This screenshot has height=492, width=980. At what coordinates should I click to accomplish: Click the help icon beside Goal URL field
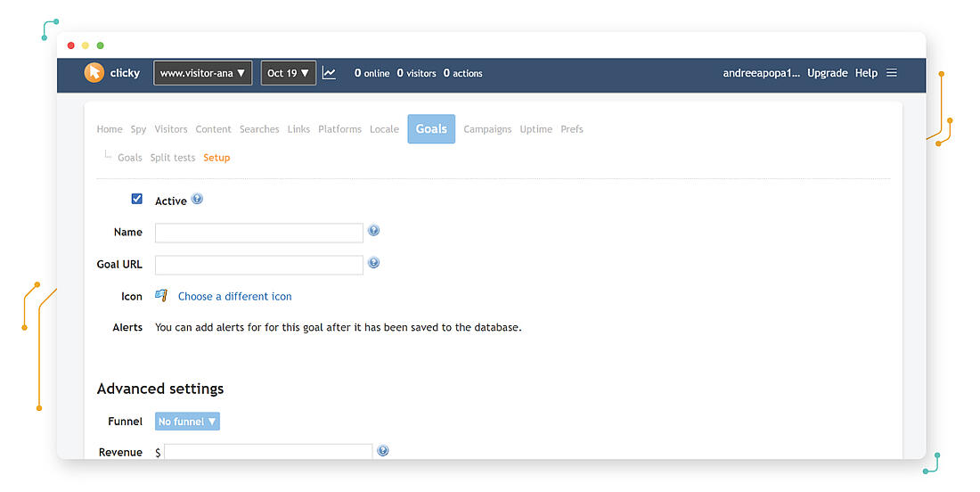tap(374, 263)
